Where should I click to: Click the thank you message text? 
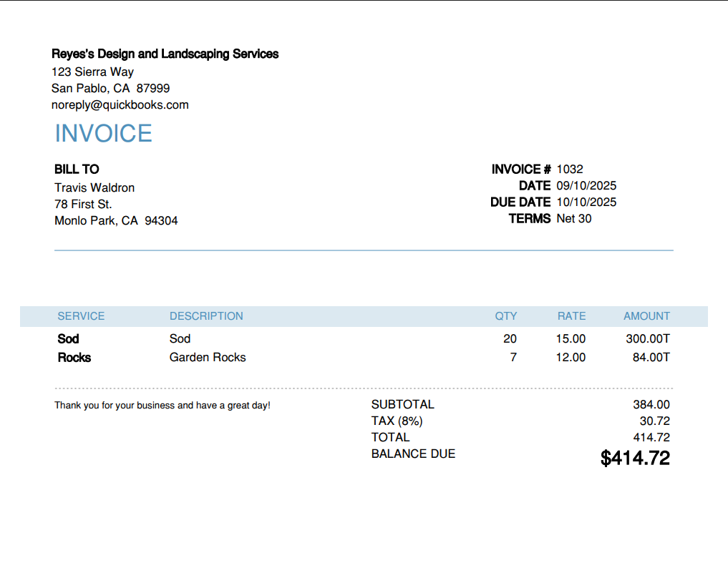pos(162,406)
